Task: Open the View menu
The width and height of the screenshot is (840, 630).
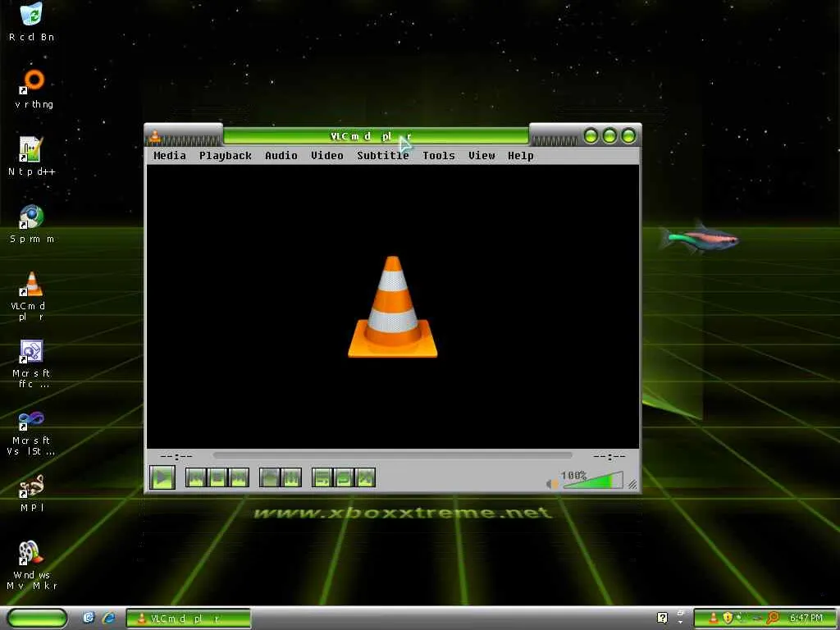Action: pyautogui.click(x=482, y=155)
